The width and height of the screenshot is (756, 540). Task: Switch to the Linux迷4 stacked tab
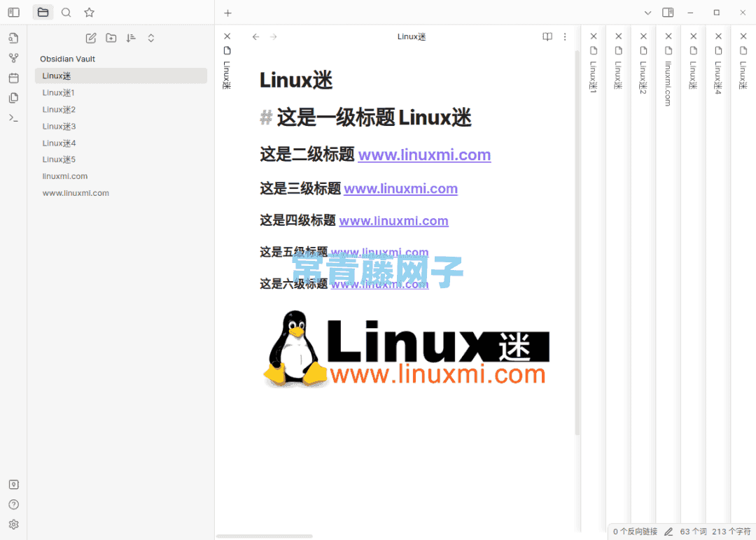pyautogui.click(x=718, y=77)
